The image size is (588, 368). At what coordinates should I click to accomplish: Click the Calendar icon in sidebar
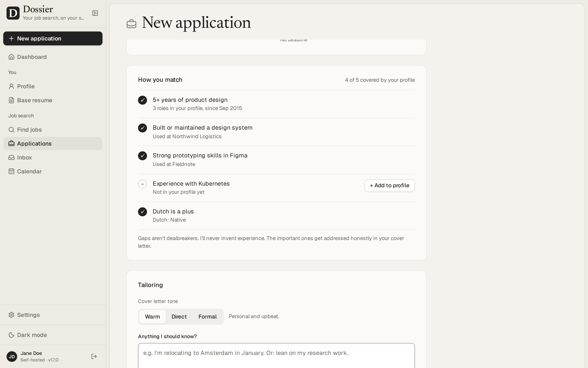click(x=11, y=171)
